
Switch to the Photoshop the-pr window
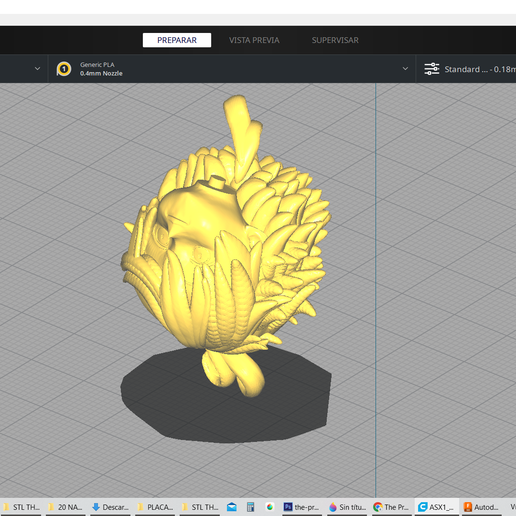tap(301, 507)
